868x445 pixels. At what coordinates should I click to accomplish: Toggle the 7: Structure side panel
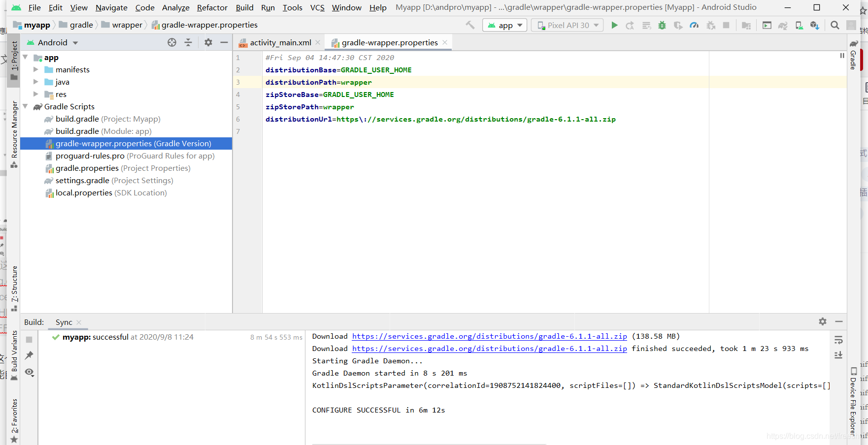[x=14, y=288]
